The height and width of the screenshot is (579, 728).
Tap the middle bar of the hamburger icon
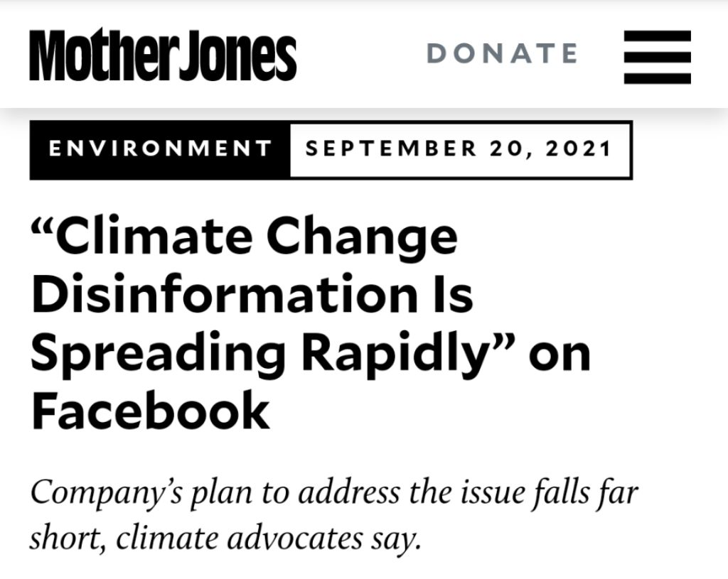(657, 58)
